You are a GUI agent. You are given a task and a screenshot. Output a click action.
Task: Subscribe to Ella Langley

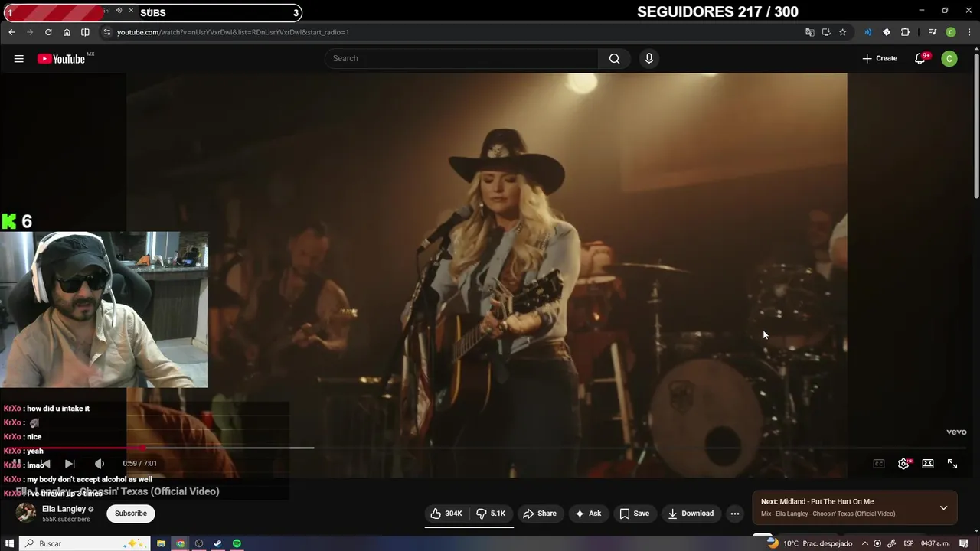(x=131, y=514)
